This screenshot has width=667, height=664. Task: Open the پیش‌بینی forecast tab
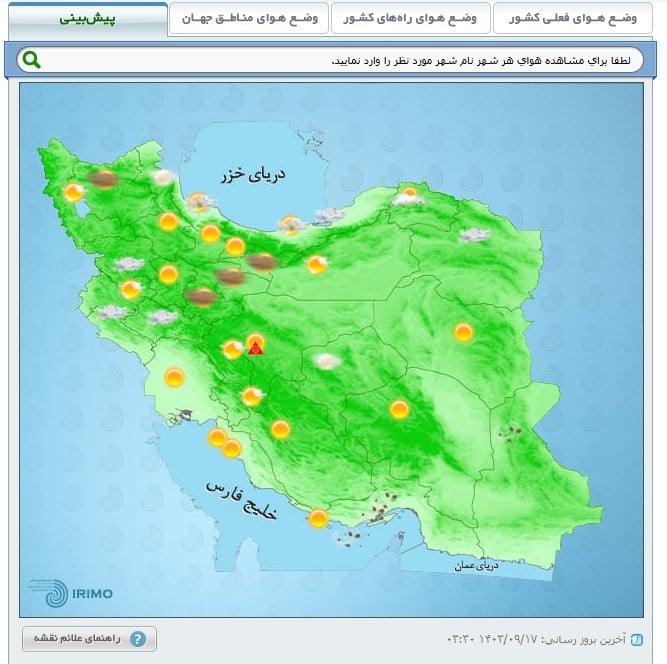point(87,19)
